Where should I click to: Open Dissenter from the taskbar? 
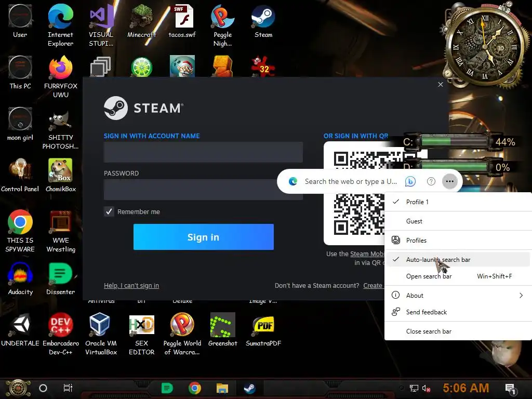point(167,388)
